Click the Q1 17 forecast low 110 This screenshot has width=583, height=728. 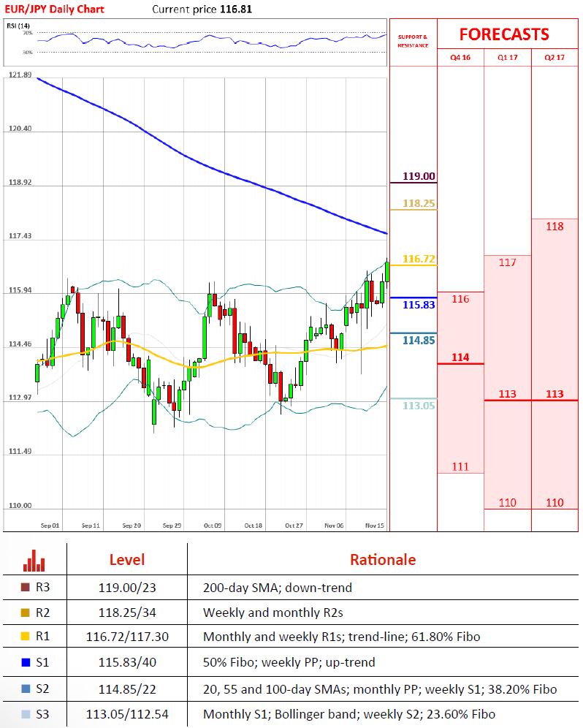click(x=507, y=502)
